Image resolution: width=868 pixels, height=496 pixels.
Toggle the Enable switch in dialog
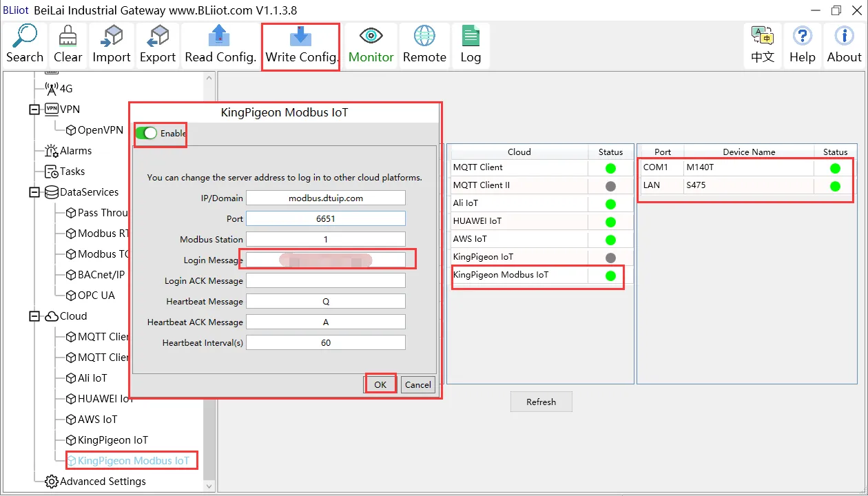click(x=146, y=133)
